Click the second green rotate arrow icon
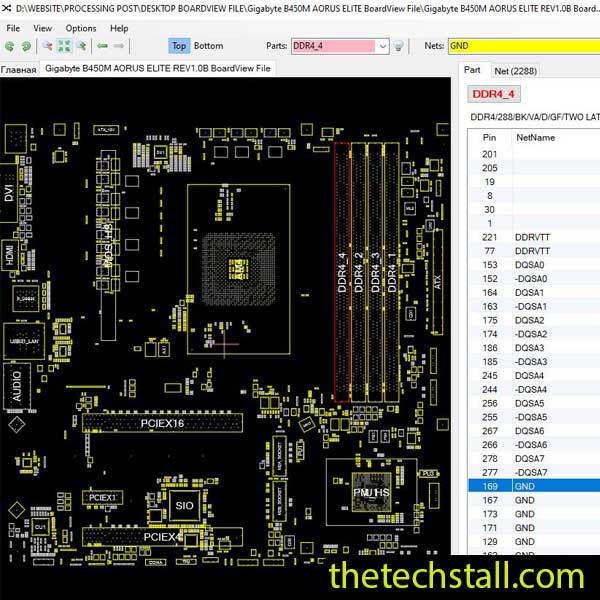This screenshot has width=600, height=600. point(26,46)
